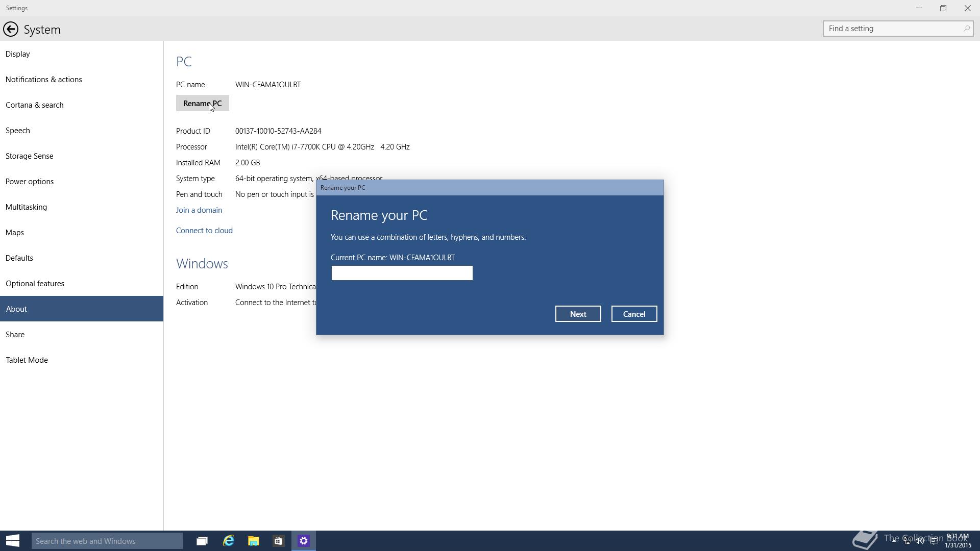Click the search magnifier in Find a setting

tap(966, 29)
